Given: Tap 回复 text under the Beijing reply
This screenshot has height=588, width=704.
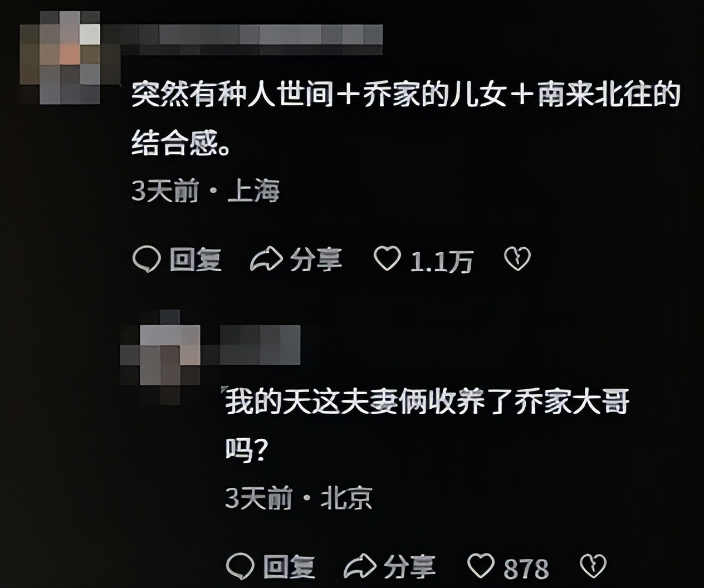Looking at the screenshot, I should tap(289, 567).
